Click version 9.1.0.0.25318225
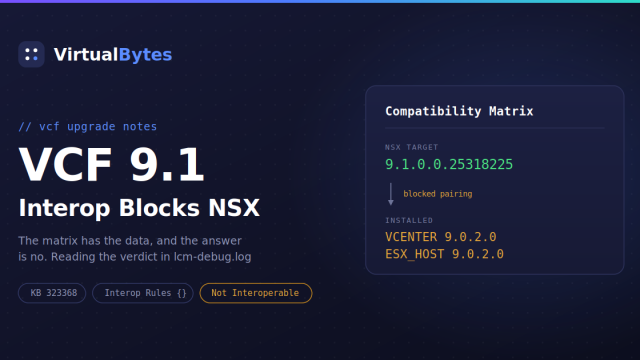The height and width of the screenshot is (360, 640). coord(449,164)
